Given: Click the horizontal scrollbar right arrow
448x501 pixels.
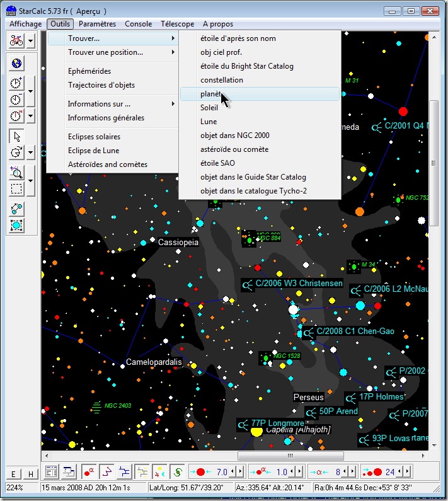Looking at the screenshot, I should (x=423, y=456).
